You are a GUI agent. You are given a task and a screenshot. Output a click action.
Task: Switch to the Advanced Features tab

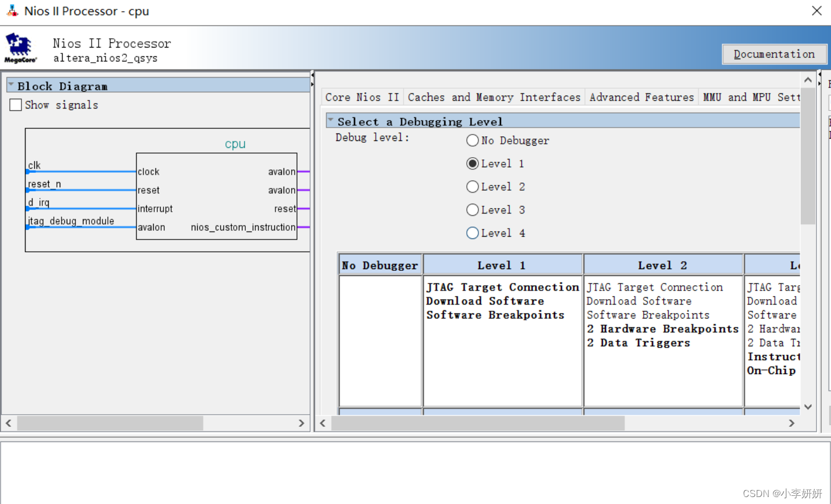coord(641,97)
